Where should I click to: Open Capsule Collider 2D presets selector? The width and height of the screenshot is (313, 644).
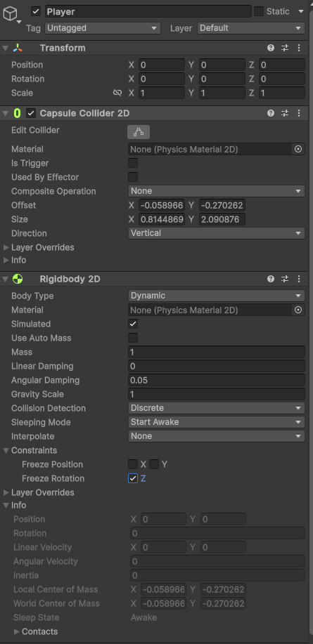pos(285,113)
